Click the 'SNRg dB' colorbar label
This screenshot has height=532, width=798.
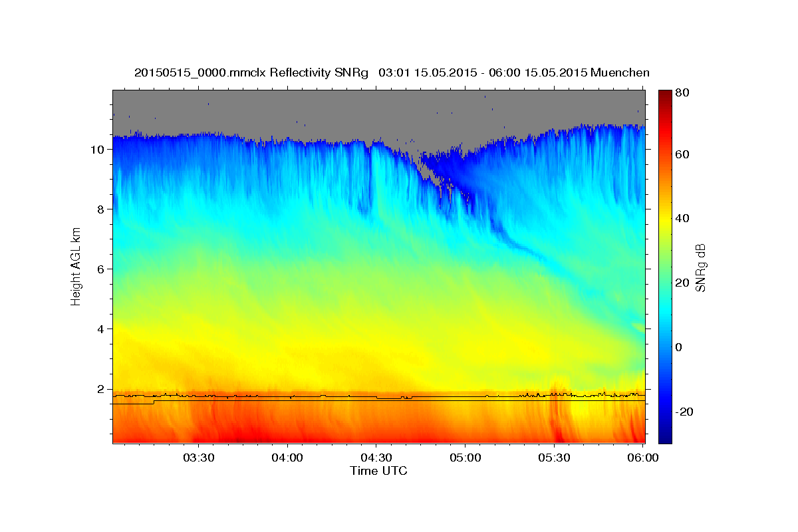coord(700,268)
